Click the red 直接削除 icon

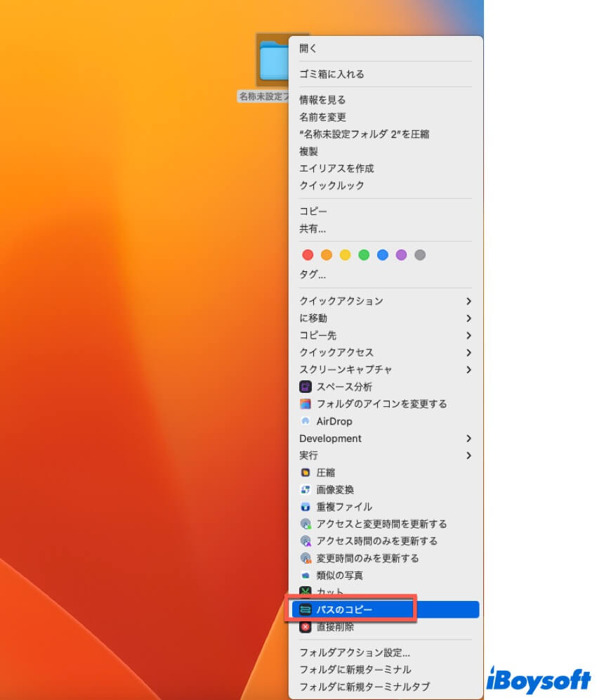[x=306, y=627]
